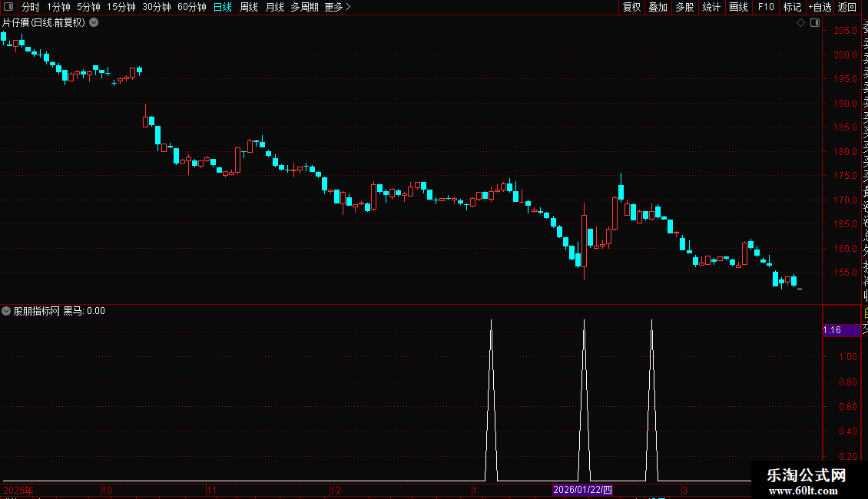Click the 标记 mark button

(792, 7)
